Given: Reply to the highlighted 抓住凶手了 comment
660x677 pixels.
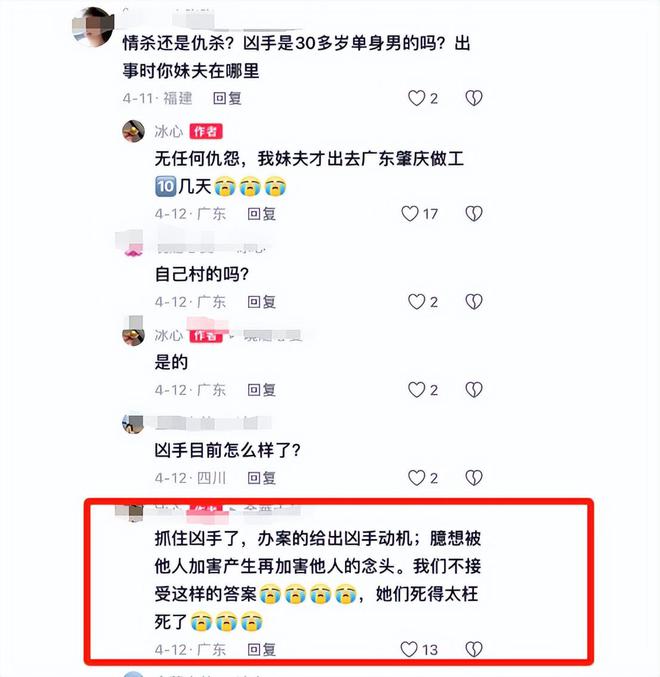Looking at the screenshot, I should 262,649.
